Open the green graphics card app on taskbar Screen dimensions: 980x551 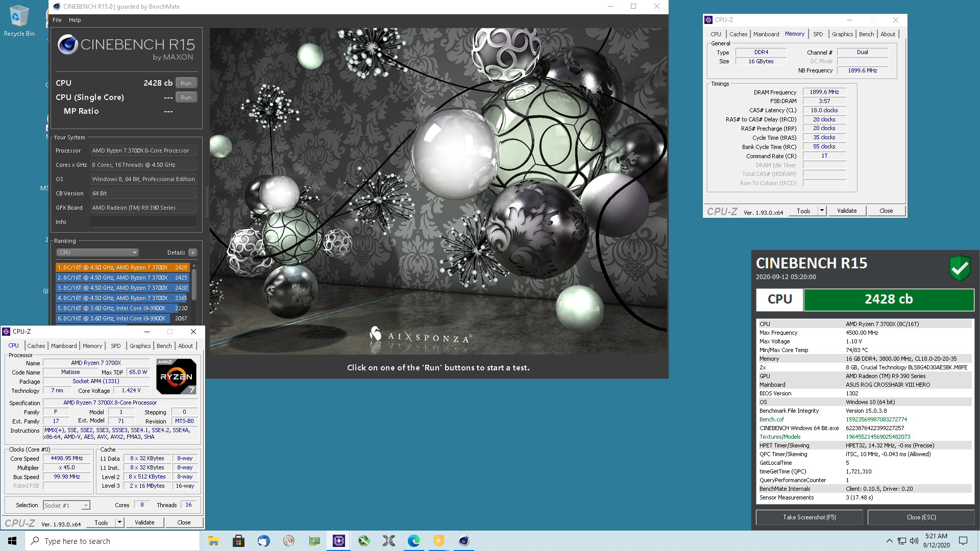(x=314, y=541)
